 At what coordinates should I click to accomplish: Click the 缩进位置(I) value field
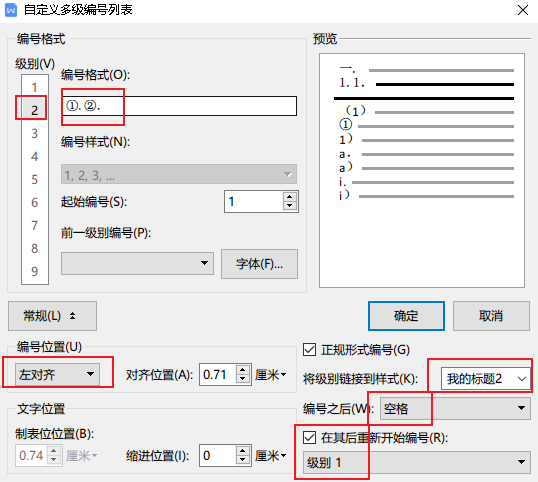(218, 456)
